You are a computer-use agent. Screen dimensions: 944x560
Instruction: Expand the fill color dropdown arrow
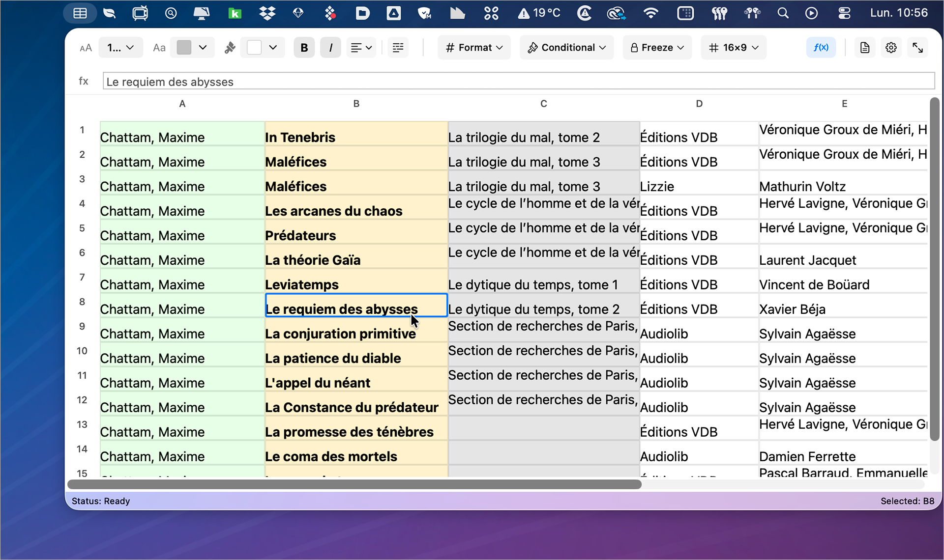[x=273, y=48]
